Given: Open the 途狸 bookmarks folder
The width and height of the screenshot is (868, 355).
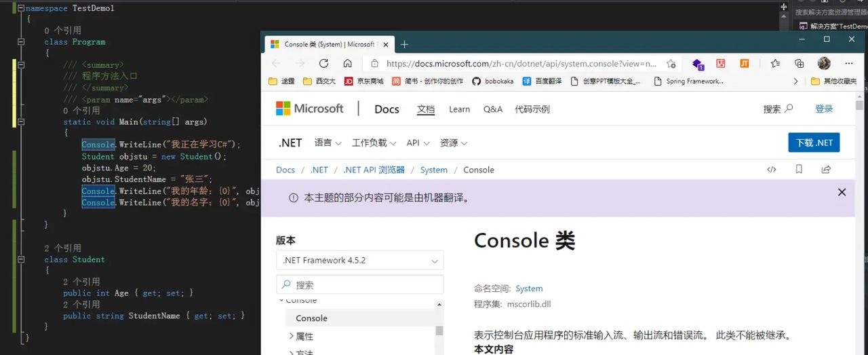Looking at the screenshot, I should click(x=281, y=81).
